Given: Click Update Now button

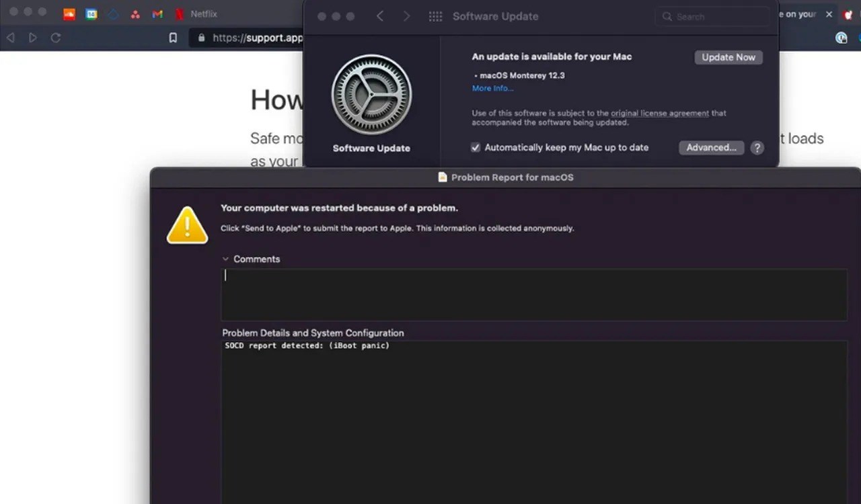Looking at the screenshot, I should coord(728,57).
